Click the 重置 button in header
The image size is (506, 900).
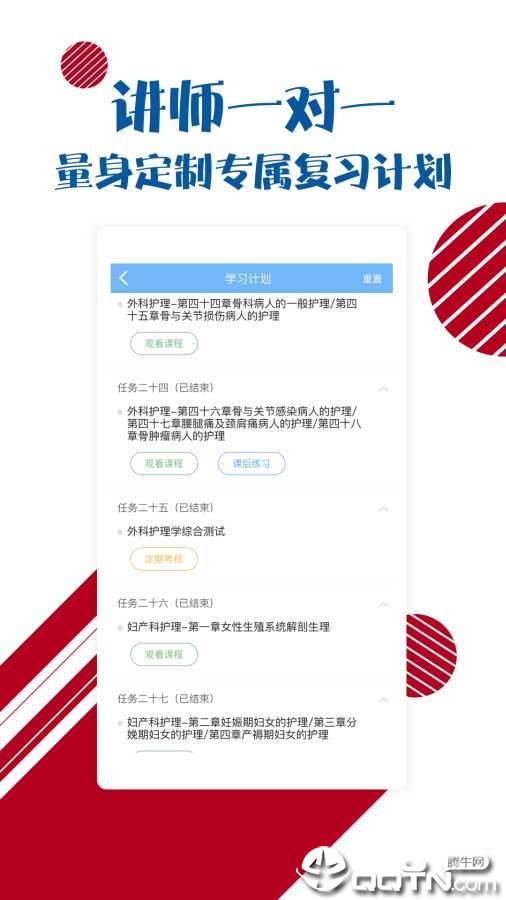(x=372, y=279)
